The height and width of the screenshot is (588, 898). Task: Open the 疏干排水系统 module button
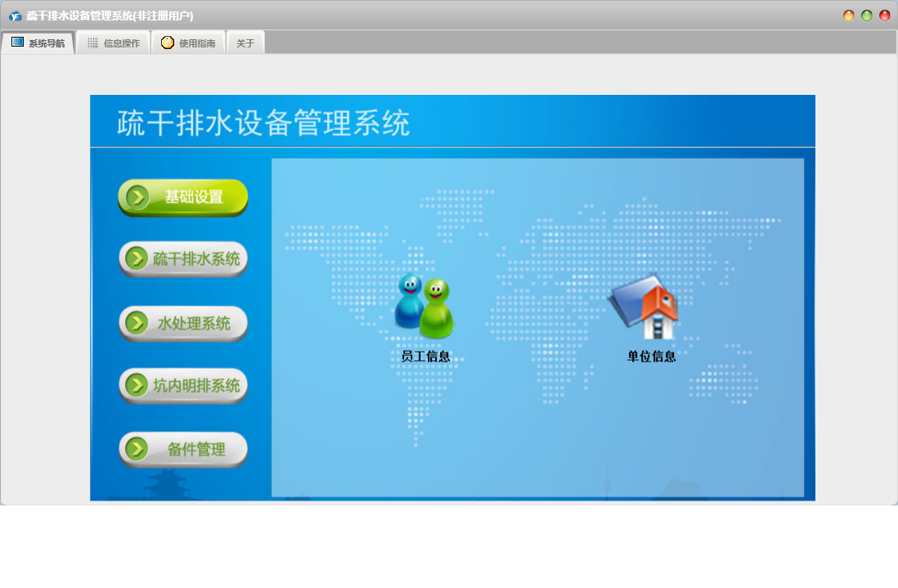[x=182, y=259]
